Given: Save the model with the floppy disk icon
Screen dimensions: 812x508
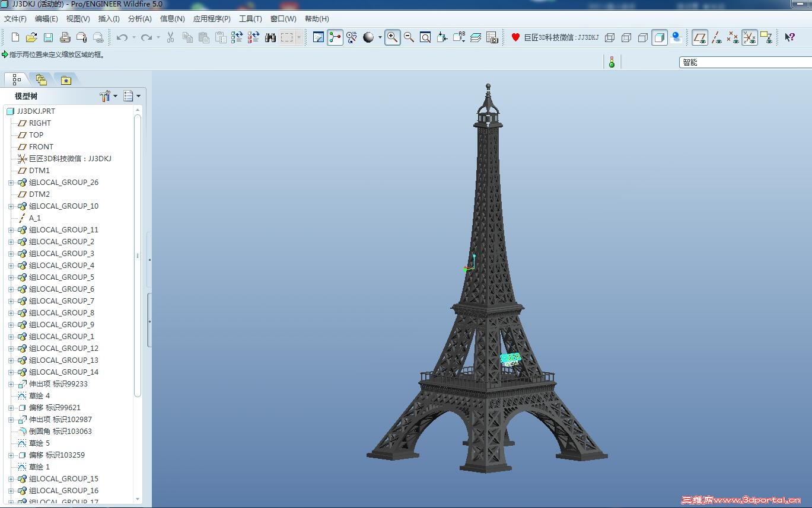Looking at the screenshot, I should click(48, 37).
